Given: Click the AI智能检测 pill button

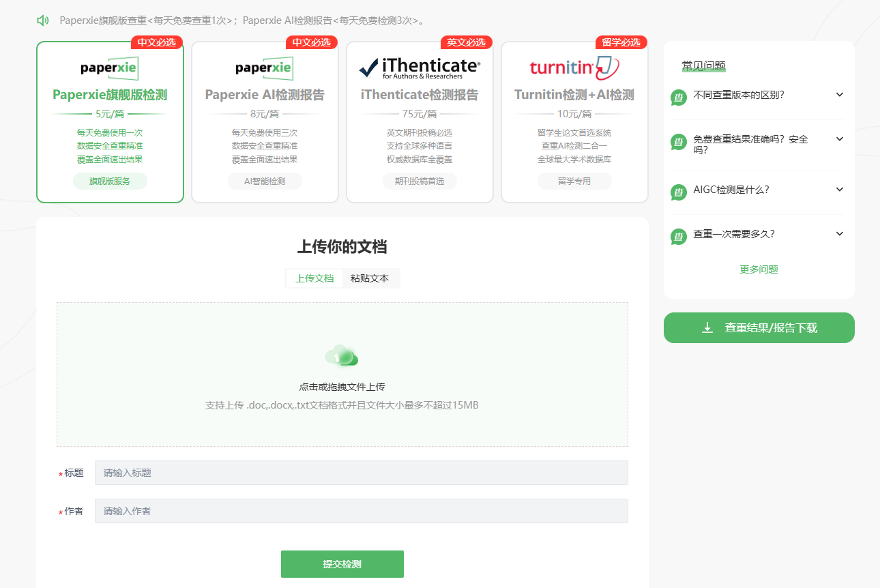Looking at the screenshot, I should click(x=265, y=181).
